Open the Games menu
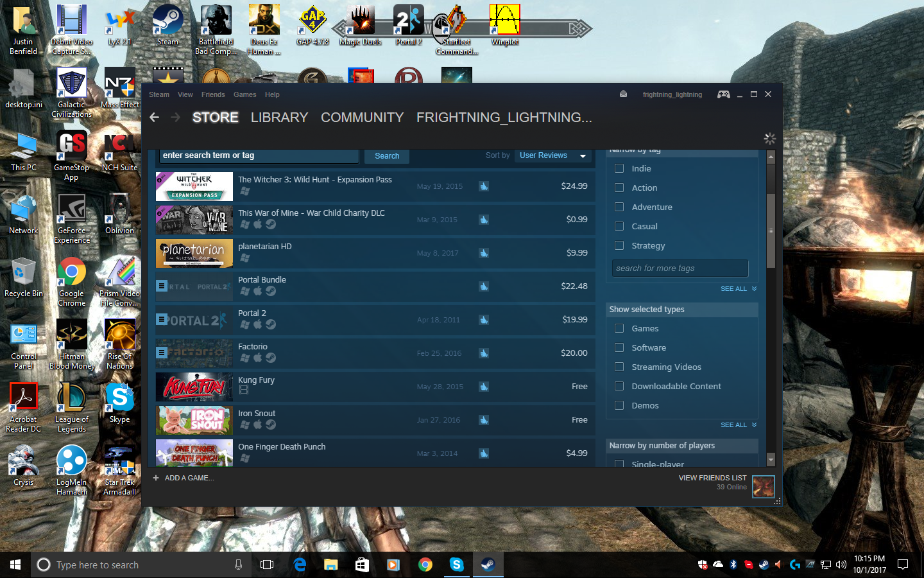924x578 pixels. click(245, 94)
